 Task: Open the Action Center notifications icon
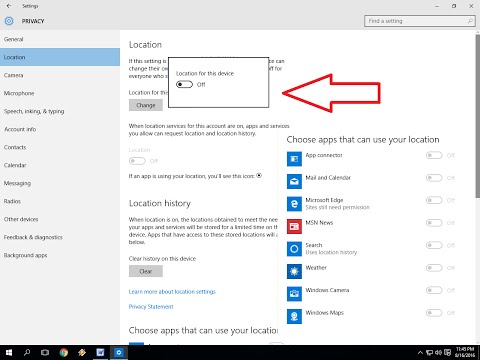[448, 353]
